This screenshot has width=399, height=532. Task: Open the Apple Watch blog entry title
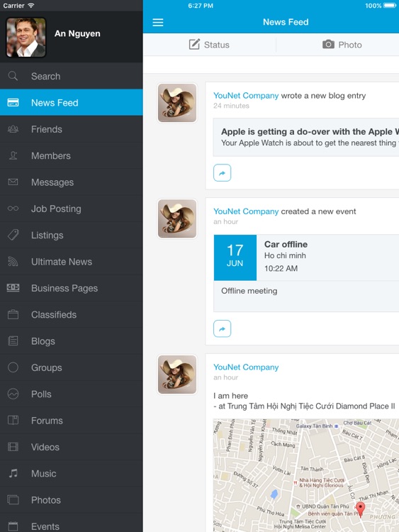[x=310, y=132]
